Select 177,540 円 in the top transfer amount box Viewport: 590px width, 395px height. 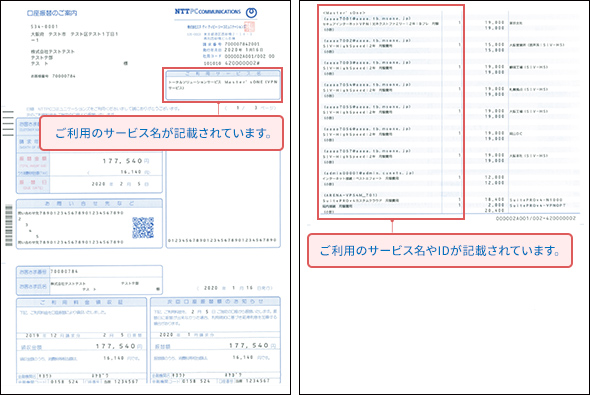click(126, 161)
